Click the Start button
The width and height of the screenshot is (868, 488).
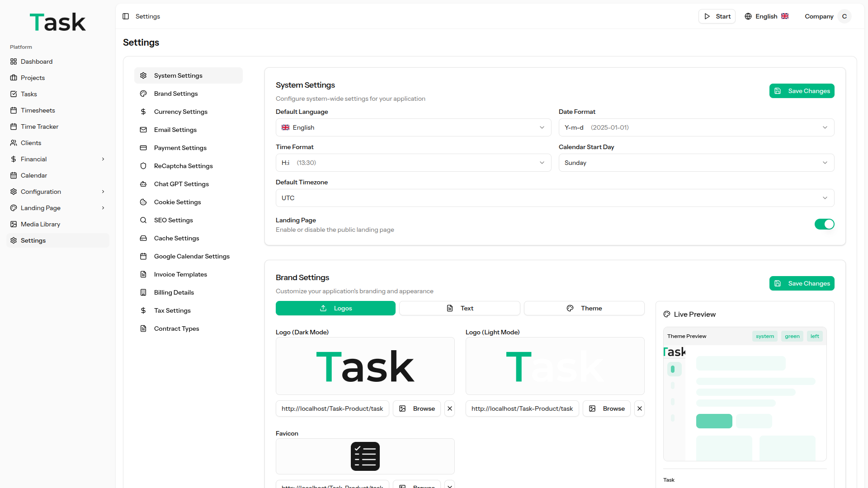click(x=717, y=16)
